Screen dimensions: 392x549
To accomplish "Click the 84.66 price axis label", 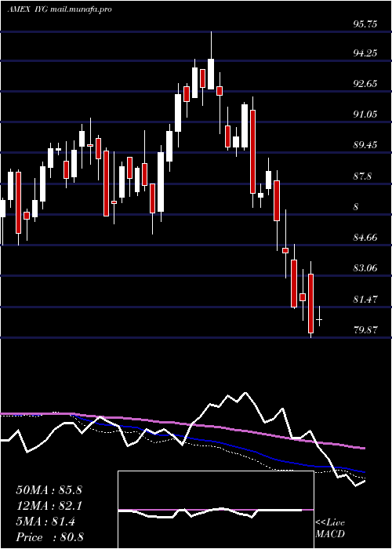I will click(365, 238).
